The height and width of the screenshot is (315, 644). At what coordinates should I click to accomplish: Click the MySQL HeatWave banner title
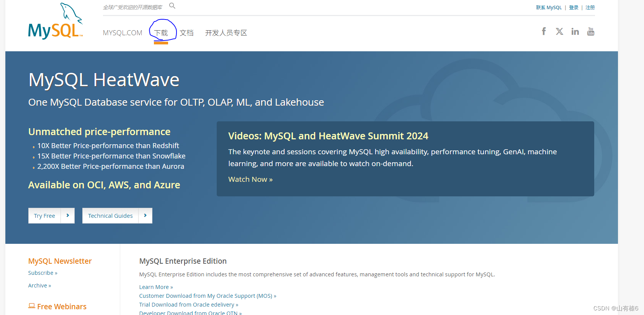coord(104,80)
